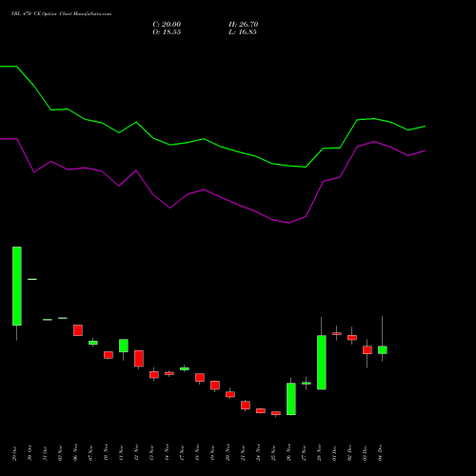The height and width of the screenshot is (476, 476).
Task: Select the 28 Nov date axis label
Action: click(x=319, y=453)
